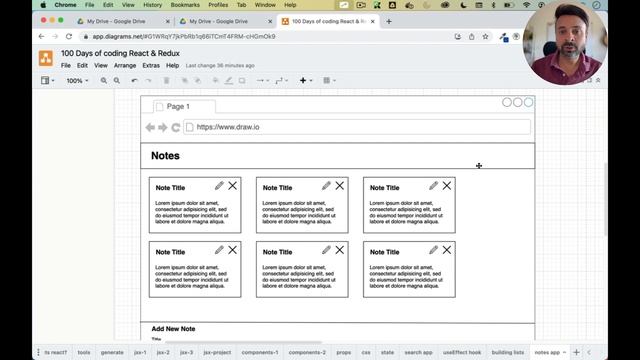This screenshot has width=640, height=360.
Task: Open the pages list three-dot menu
Action: [x=38, y=352]
